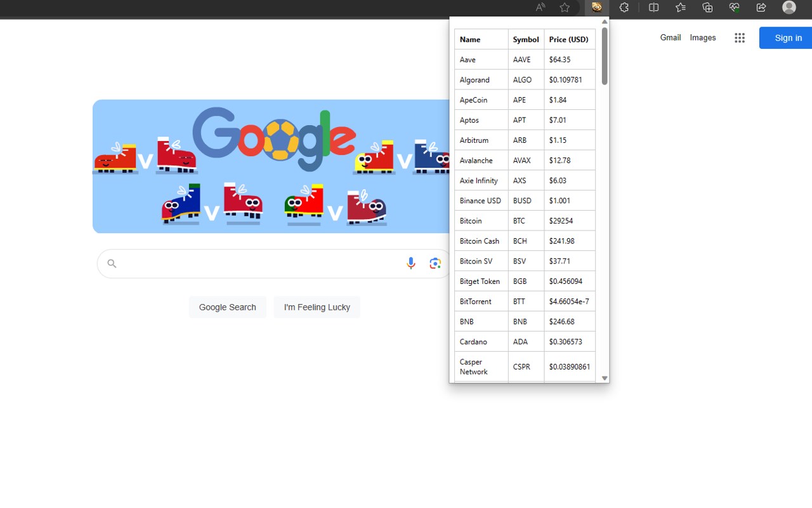Click the popup scroll down arrow

coord(605,378)
